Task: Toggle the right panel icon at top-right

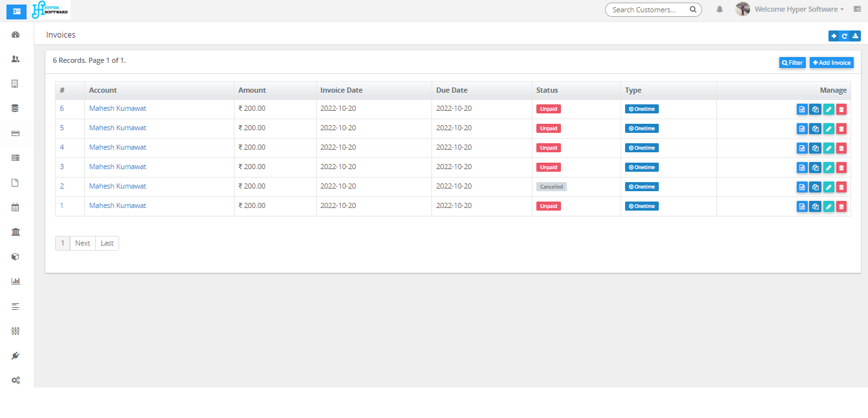Action: point(857,9)
